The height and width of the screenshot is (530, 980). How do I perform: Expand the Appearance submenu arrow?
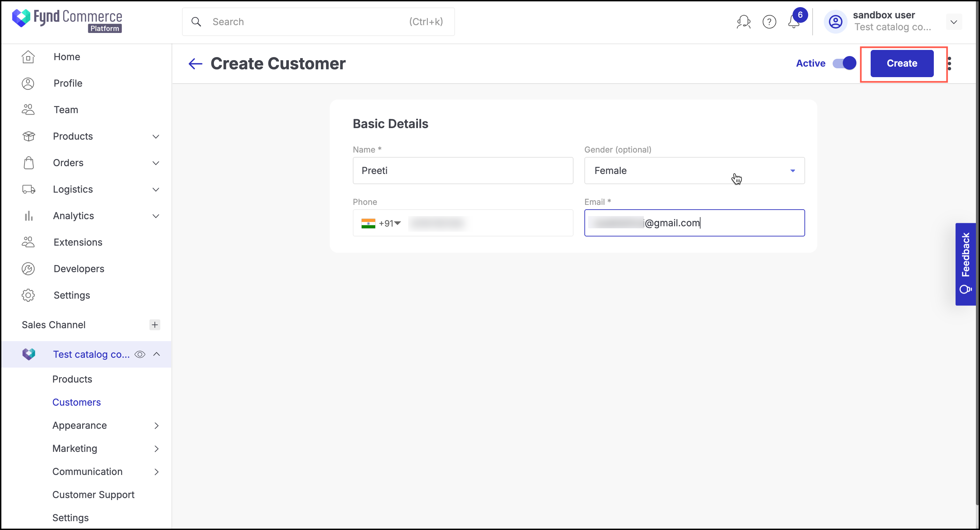[x=156, y=426]
